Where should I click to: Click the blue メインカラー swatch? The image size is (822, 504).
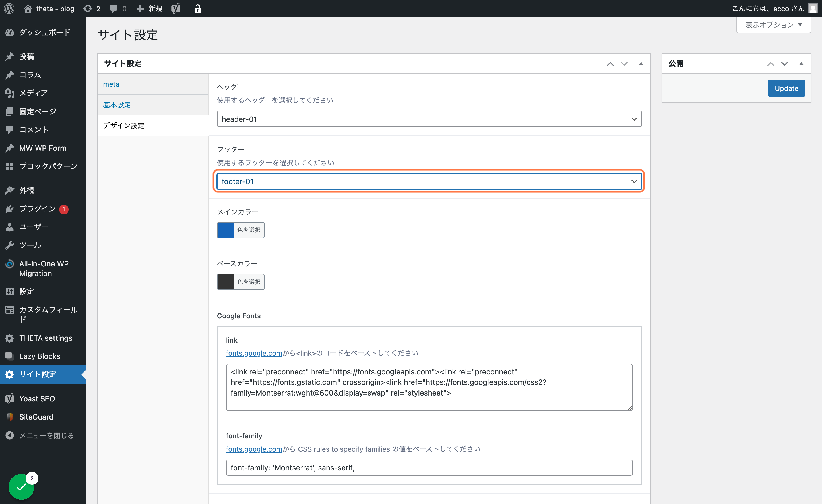click(225, 230)
